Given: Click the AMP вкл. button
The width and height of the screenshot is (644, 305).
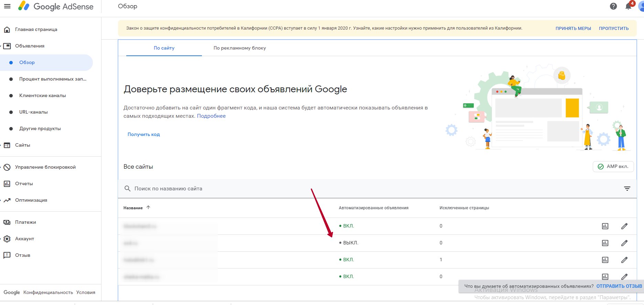Looking at the screenshot, I should [613, 167].
